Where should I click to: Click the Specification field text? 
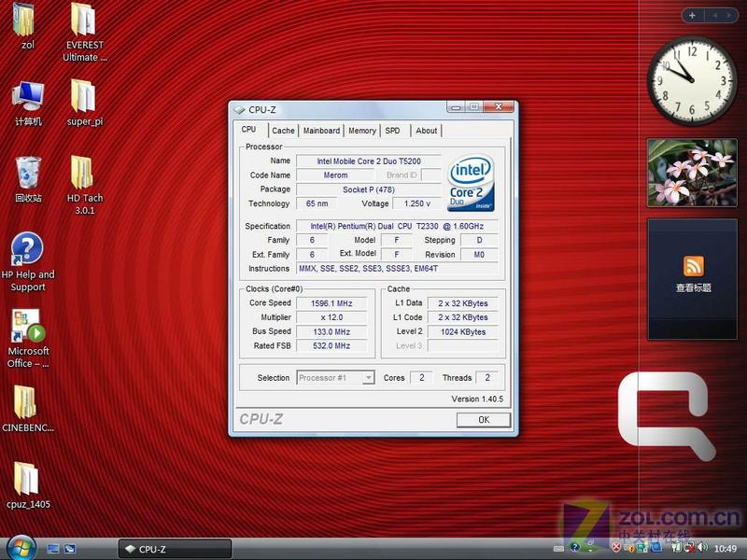(x=397, y=226)
